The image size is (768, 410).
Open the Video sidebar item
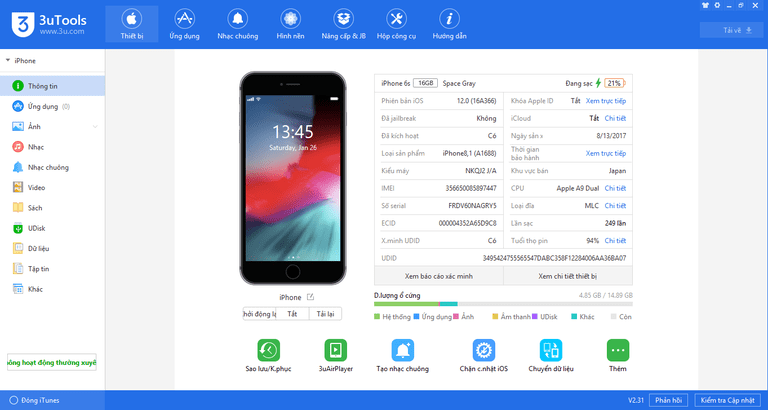point(52,188)
